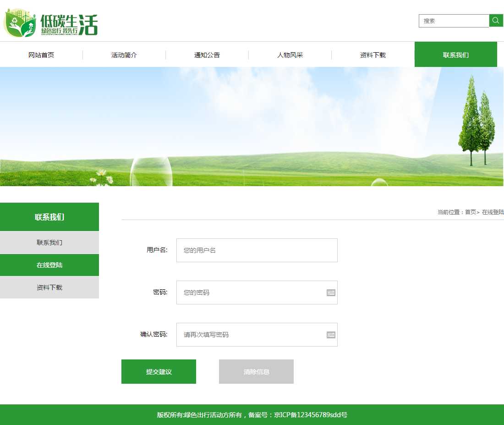The width and height of the screenshot is (504, 425).
Task: Open 资料下载 in the top navigation
Action: pos(373,55)
